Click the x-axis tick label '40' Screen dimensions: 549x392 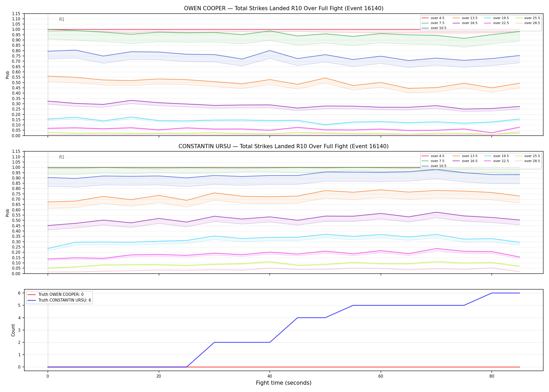[270, 376]
